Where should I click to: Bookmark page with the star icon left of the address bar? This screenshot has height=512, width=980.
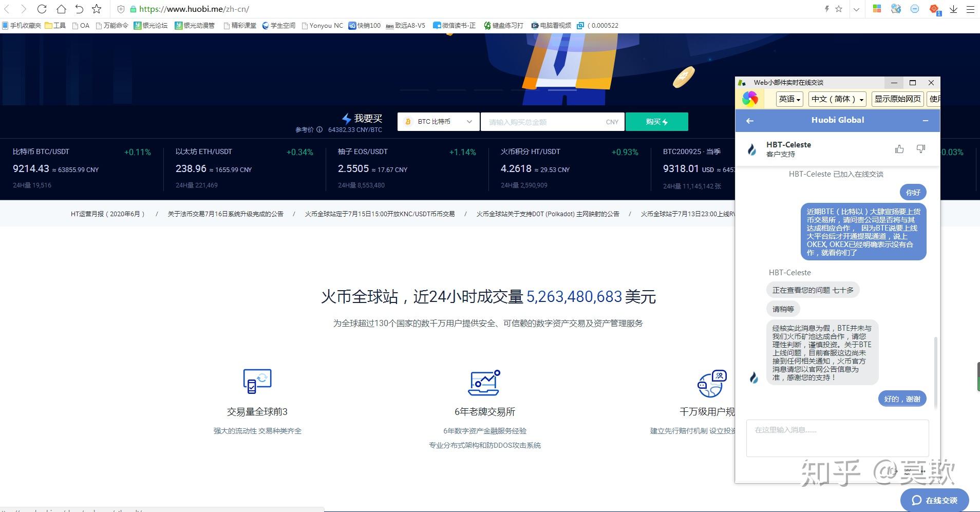tap(97, 9)
